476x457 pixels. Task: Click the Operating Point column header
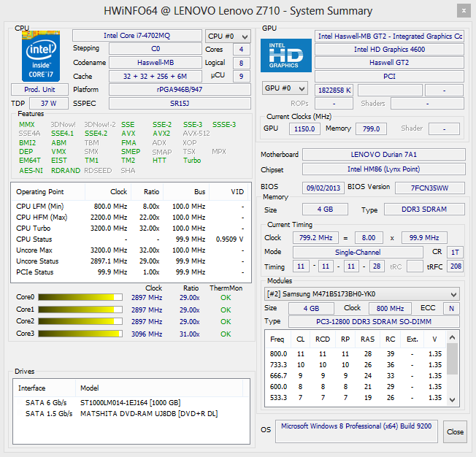pos(48,192)
